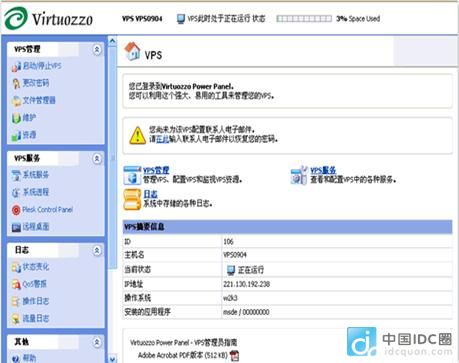This screenshot has height=363, width=459.
Task: Click the Adobe PDF download icon
Action: [235, 356]
